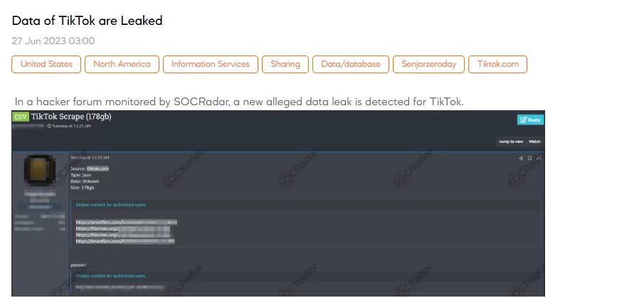
Task: Click 'Size: 178gb' text in the post
Action: [x=82, y=188]
